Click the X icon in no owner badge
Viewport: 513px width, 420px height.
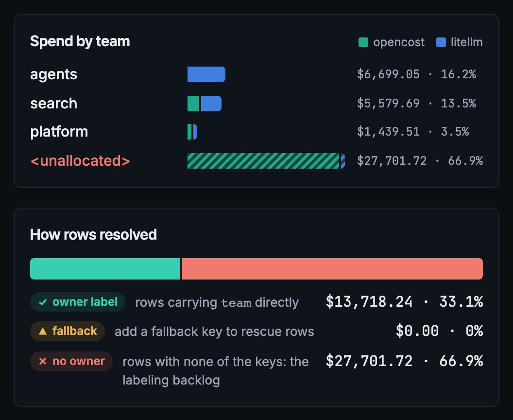[43, 361]
